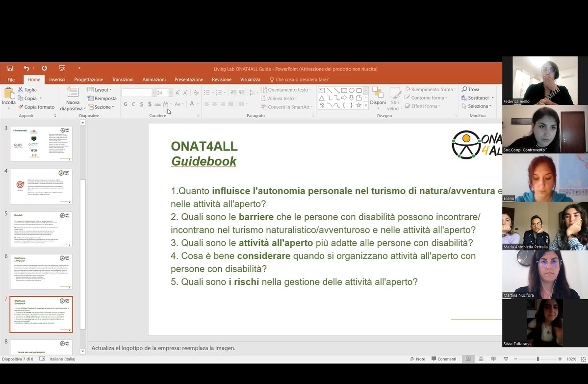Open Customize Quick Access Toolbar arrow

click(x=79, y=68)
